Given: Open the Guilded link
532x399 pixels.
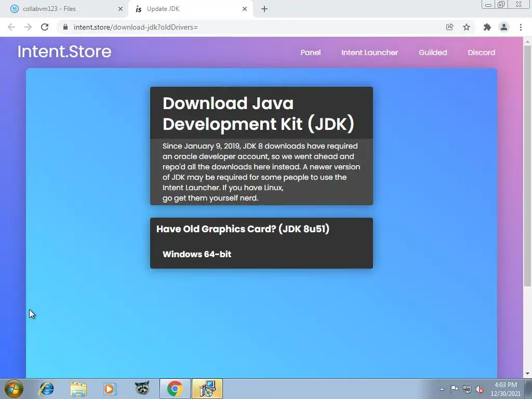Looking at the screenshot, I should pyautogui.click(x=433, y=52).
